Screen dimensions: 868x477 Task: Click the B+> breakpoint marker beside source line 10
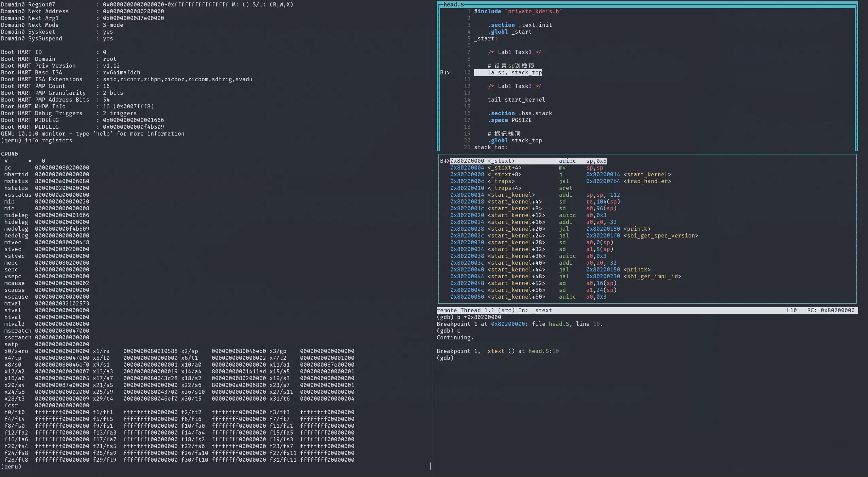click(x=445, y=72)
